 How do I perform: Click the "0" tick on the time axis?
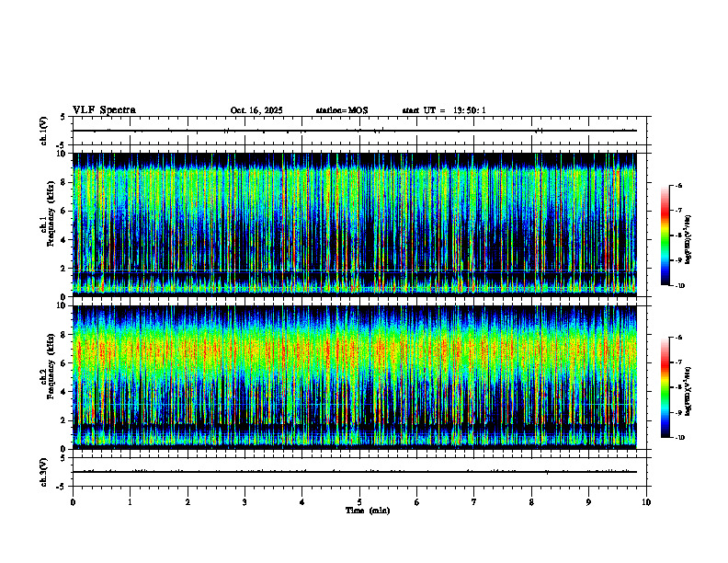(x=73, y=502)
